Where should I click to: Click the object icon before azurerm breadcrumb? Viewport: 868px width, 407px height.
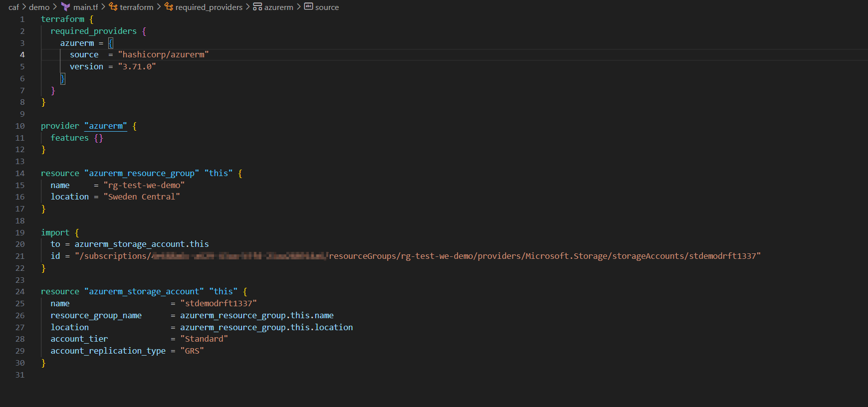point(257,7)
